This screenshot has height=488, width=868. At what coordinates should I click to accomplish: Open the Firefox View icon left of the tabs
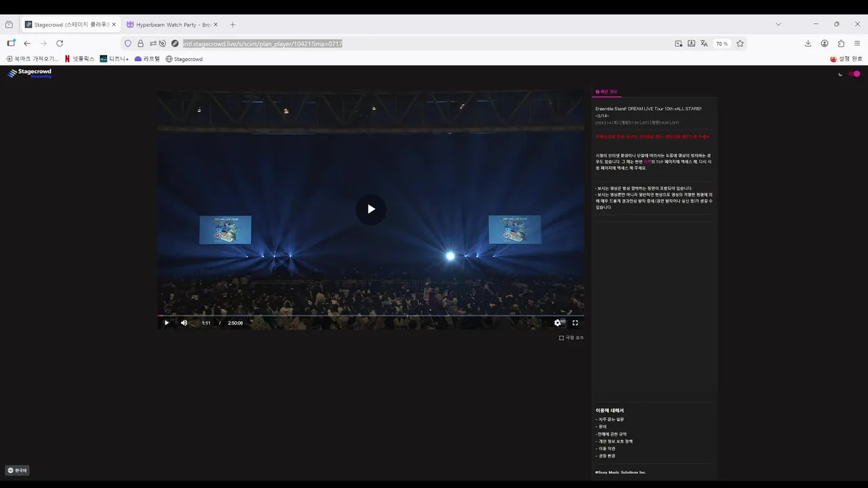[x=9, y=24]
